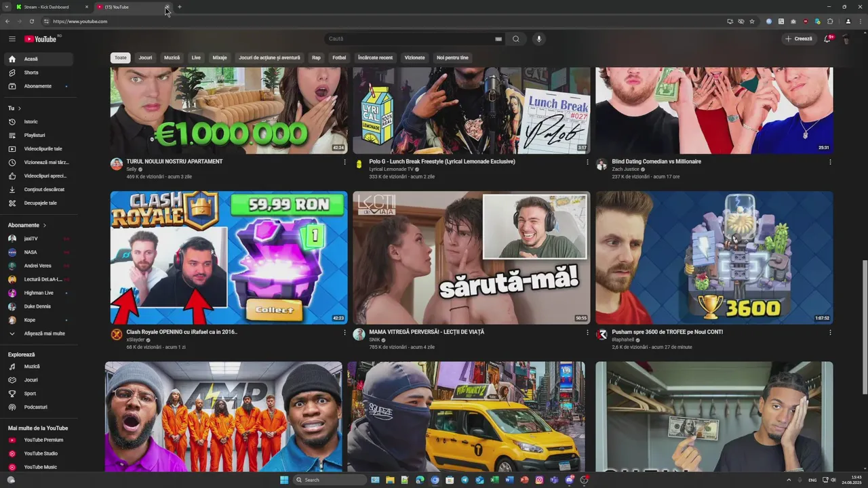The height and width of the screenshot is (488, 868).
Task: Bookmark this page with the star icon
Action: click(752, 21)
